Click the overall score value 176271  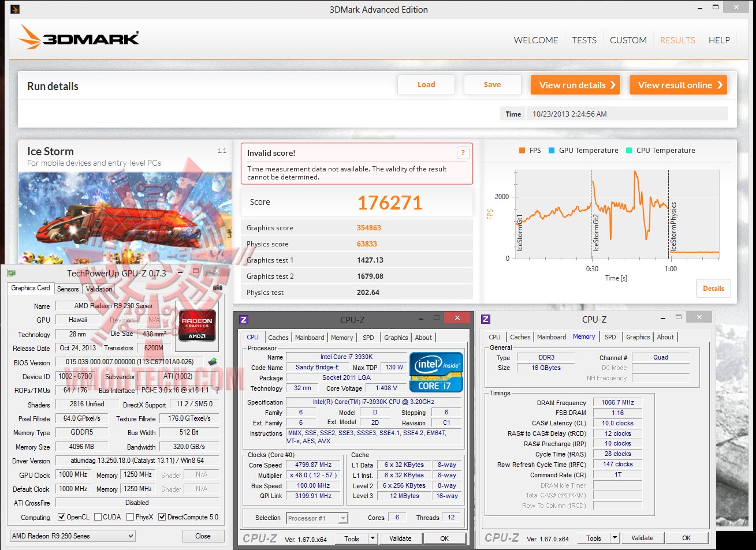point(390,203)
